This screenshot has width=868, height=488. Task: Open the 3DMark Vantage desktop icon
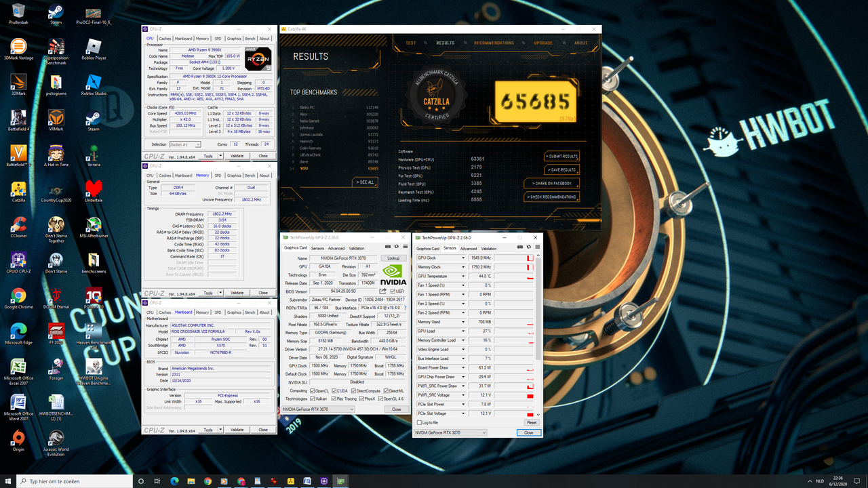(18, 49)
